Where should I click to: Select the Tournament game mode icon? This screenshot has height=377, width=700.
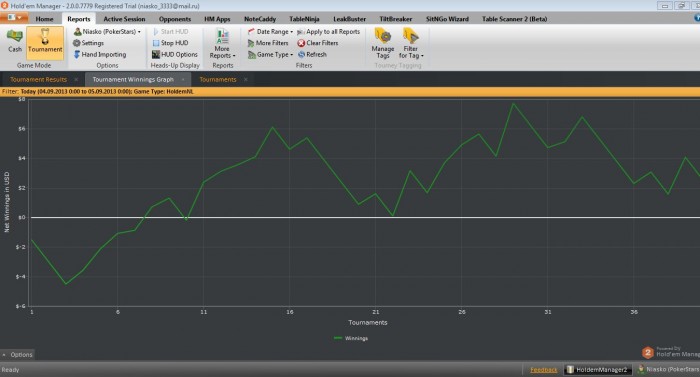pyautogui.click(x=45, y=41)
